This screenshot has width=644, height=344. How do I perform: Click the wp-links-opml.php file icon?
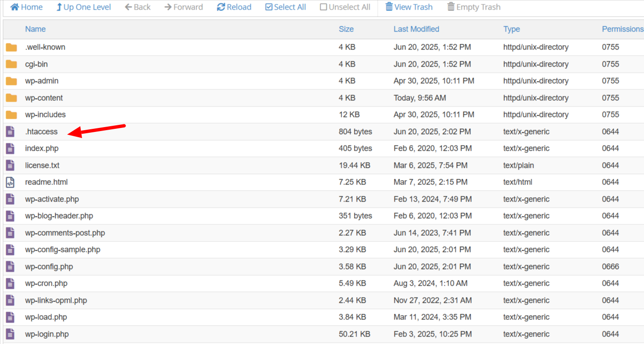click(10, 300)
